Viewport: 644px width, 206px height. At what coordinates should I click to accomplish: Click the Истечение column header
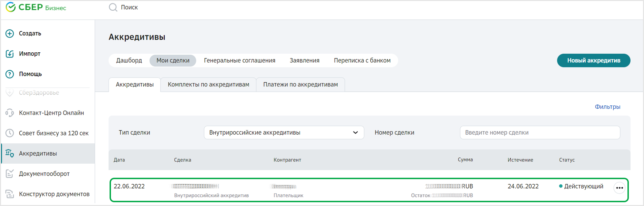520,160
